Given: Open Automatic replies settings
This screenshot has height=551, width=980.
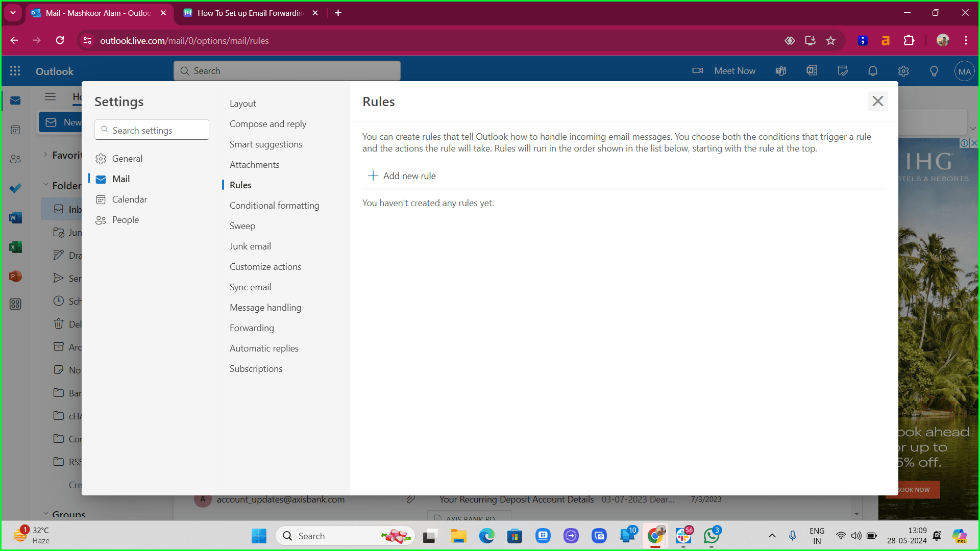Looking at the screenshot, I should pyautogui.click(x=264, y=348).
